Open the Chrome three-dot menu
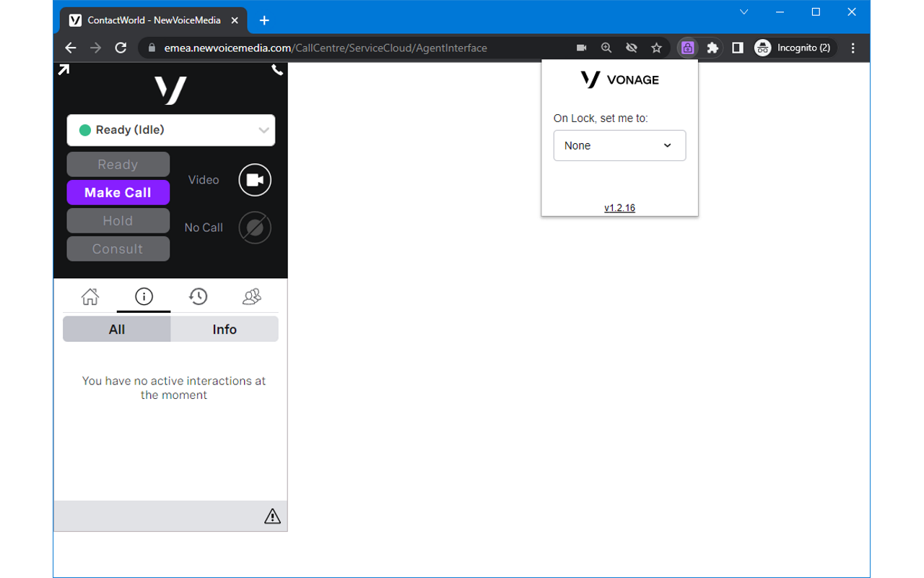Viewport: 924px width, 578px height. click(x=853, y=48)
